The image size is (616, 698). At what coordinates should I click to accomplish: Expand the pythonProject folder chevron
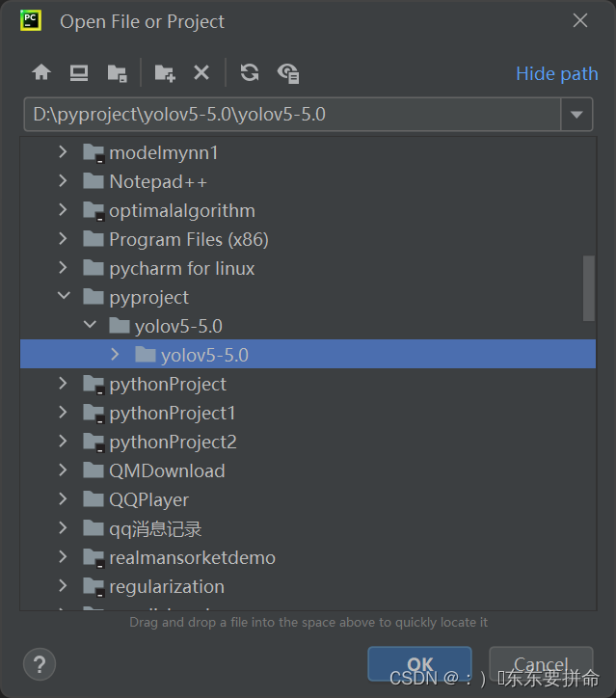tap(63, 384)
